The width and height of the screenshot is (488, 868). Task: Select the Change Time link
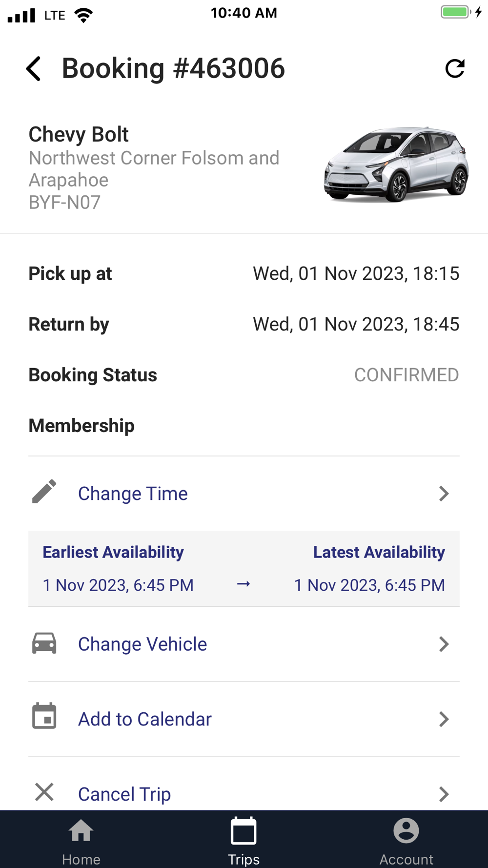click(x=133, y=494)
